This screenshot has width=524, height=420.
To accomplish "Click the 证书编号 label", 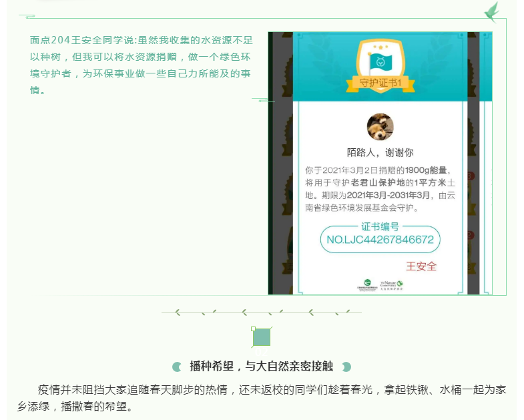I will point(380,226).
